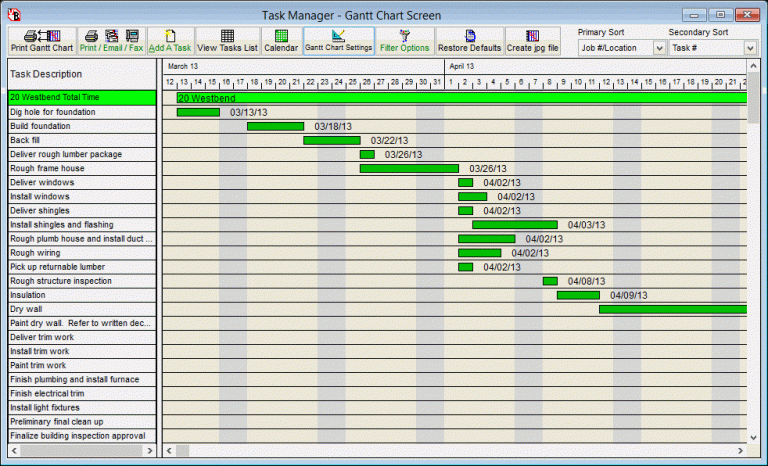Select Pick up returnable lumber task
The height and width of the screenshot is (466, 768).
[82, 267]
